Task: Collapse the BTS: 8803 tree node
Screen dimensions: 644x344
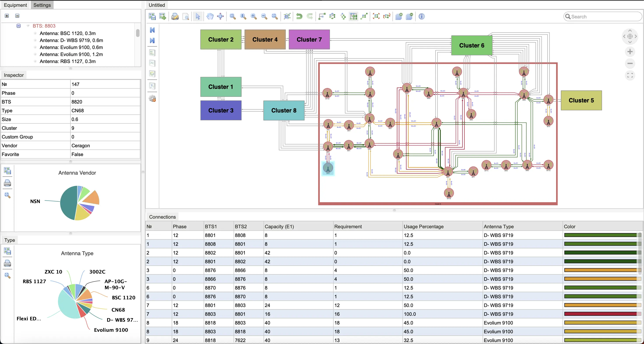Action: click(18, 26)
